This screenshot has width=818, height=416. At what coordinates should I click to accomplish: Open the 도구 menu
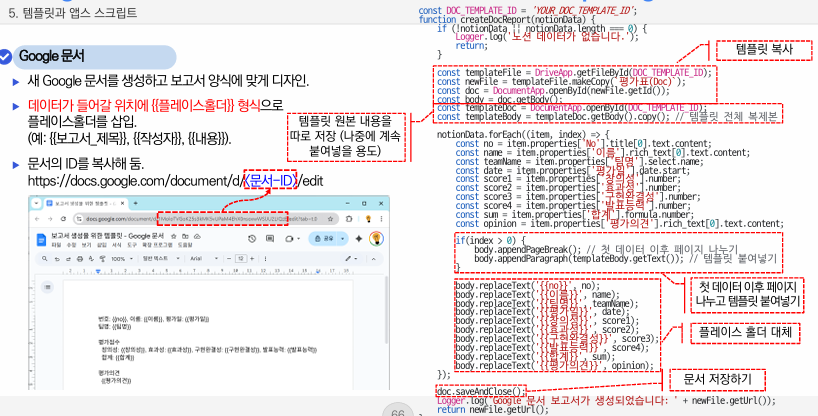132,245
